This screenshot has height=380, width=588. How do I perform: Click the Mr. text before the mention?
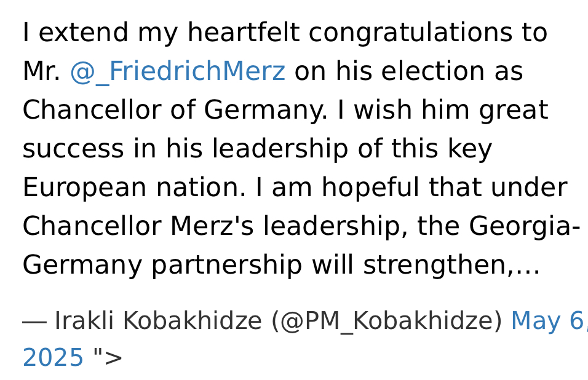tap(42, 71)
